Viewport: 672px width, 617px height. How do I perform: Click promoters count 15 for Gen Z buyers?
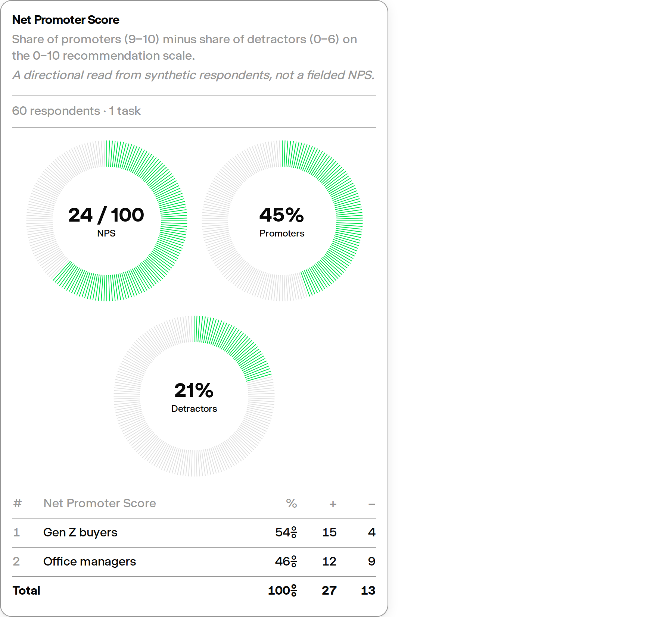[x=329, y=532]
